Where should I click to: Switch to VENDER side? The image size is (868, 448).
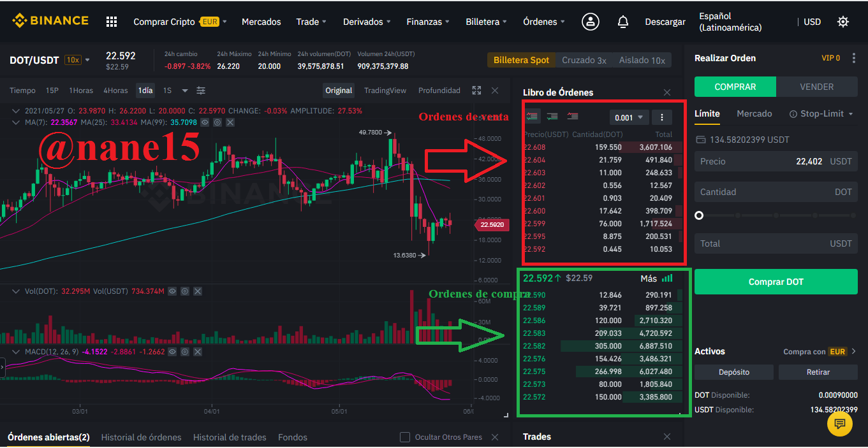pos(817,87)
